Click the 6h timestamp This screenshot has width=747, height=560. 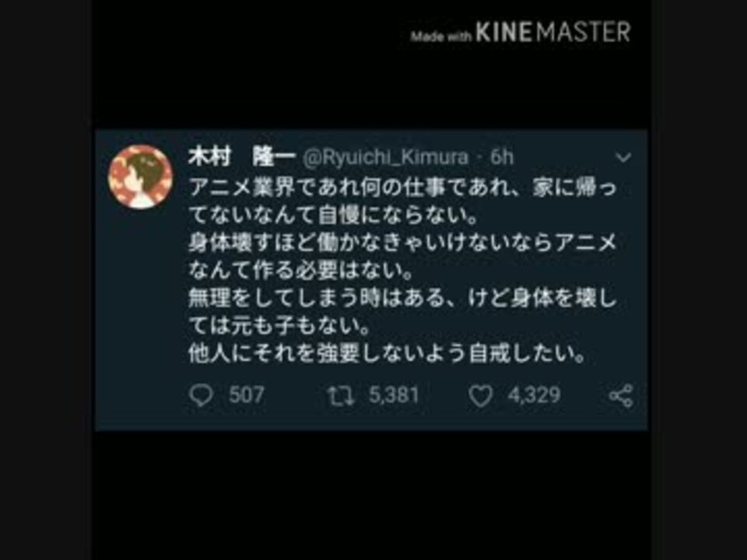(502, 156)
